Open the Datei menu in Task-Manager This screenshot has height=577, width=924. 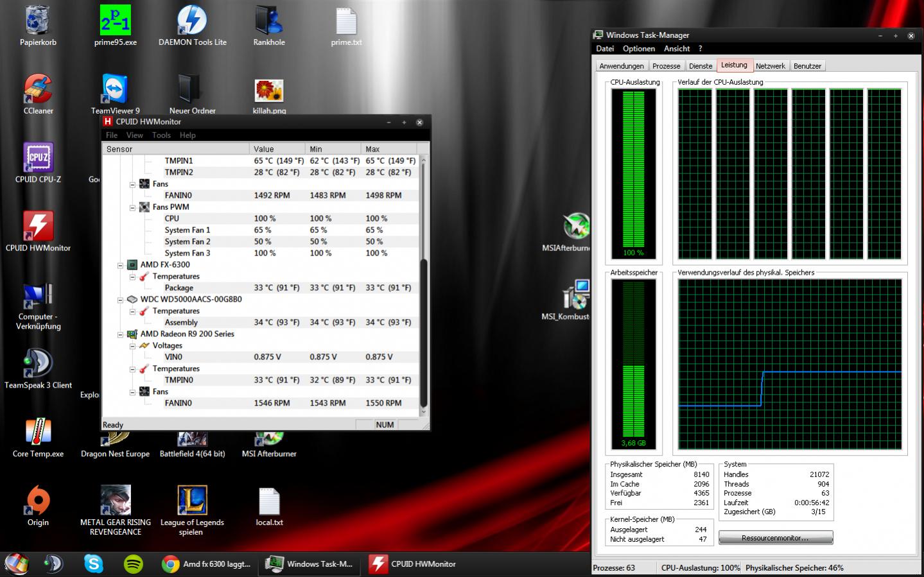605,49
